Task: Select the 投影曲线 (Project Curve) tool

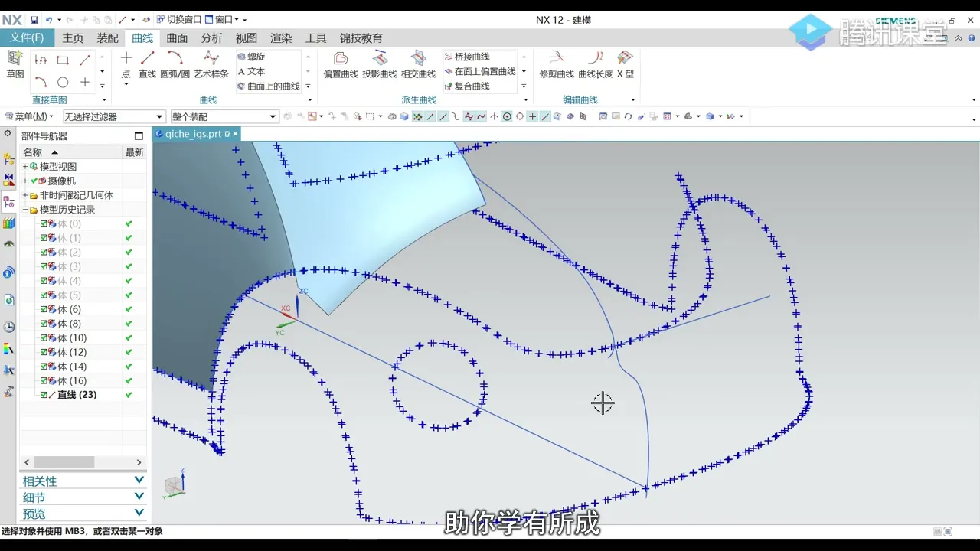Action: point(381,67)
